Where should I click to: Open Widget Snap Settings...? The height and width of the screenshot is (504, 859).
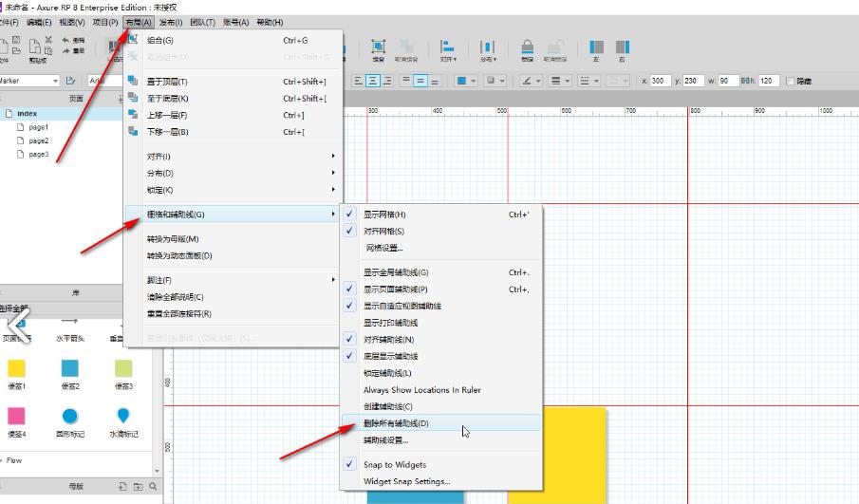pyautogui.click(x=406, y=481)
